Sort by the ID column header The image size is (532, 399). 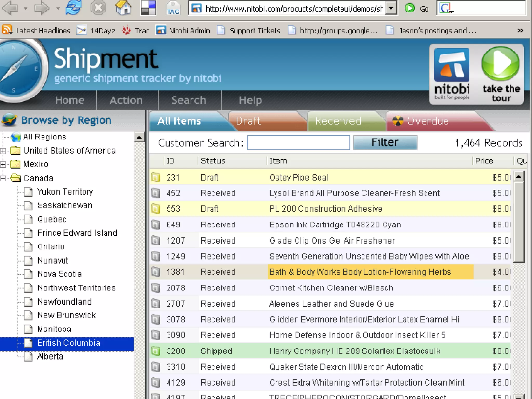(181, 161)
